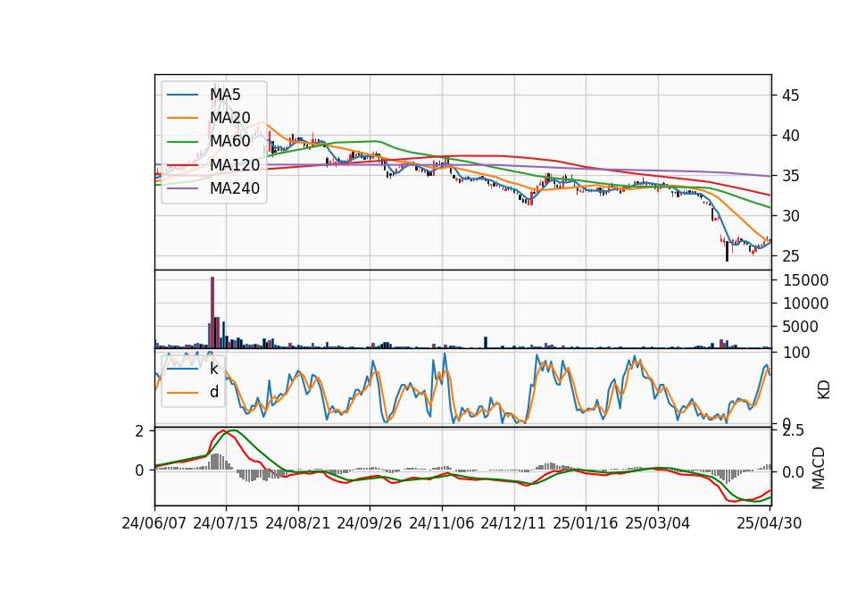857x616 pixels.
Task: Click the 24/11/06 date axis label
Action: (x=442, y=523)
